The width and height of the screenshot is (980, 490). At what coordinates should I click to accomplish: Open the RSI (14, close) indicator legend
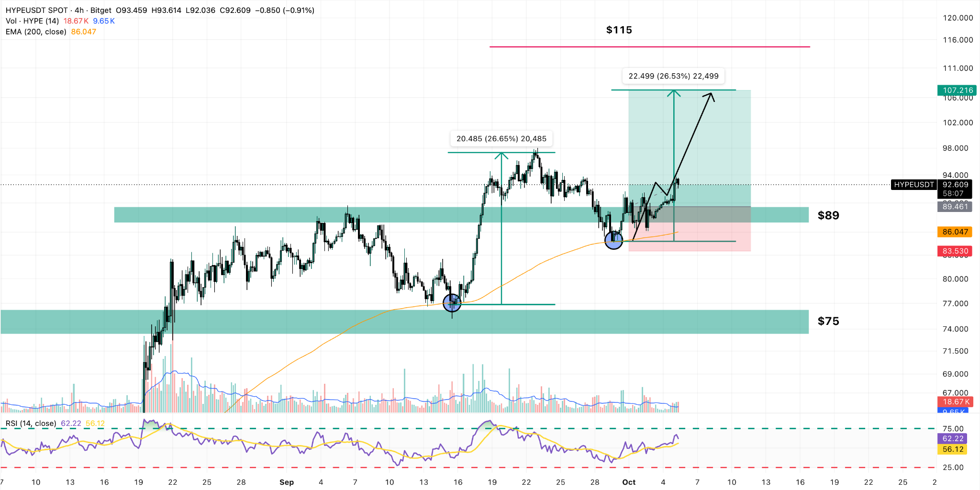tap(31, 423)
